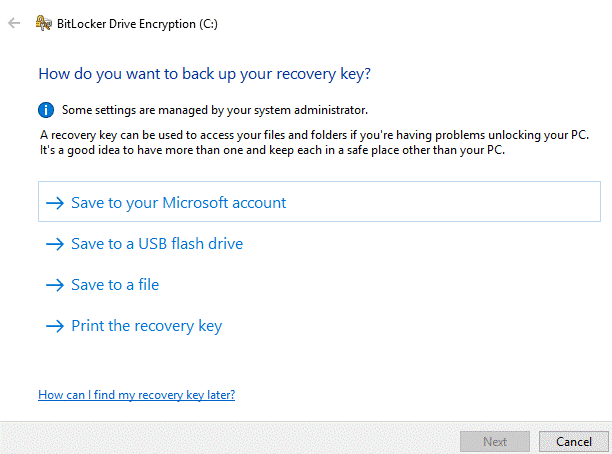Click arrow icon beside Save to a file
This screenshot has width=612, height=454.
[x=54, y=285]
